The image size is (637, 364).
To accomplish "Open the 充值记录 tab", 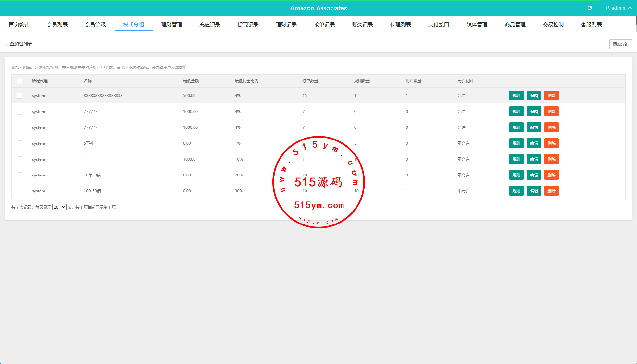I will pyautogui.click(x=210, y=25).
